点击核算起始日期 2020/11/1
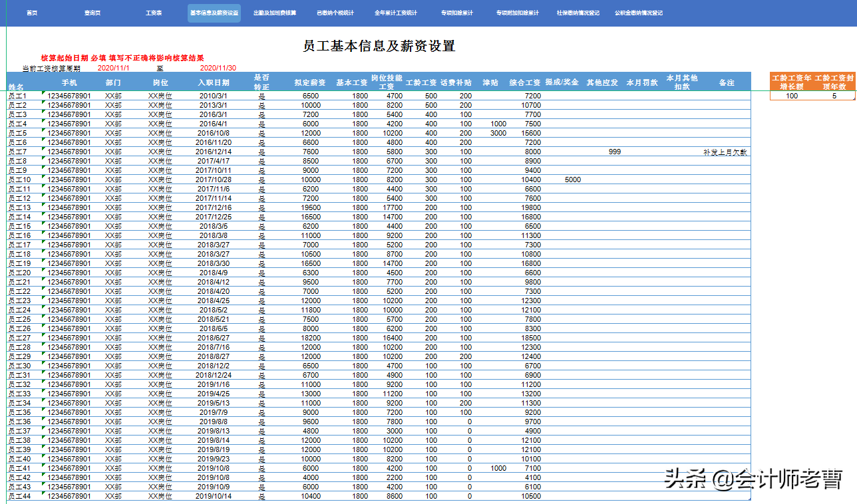Image resolution: width=857 pixels, height=504 pixels. click(114, 66)
